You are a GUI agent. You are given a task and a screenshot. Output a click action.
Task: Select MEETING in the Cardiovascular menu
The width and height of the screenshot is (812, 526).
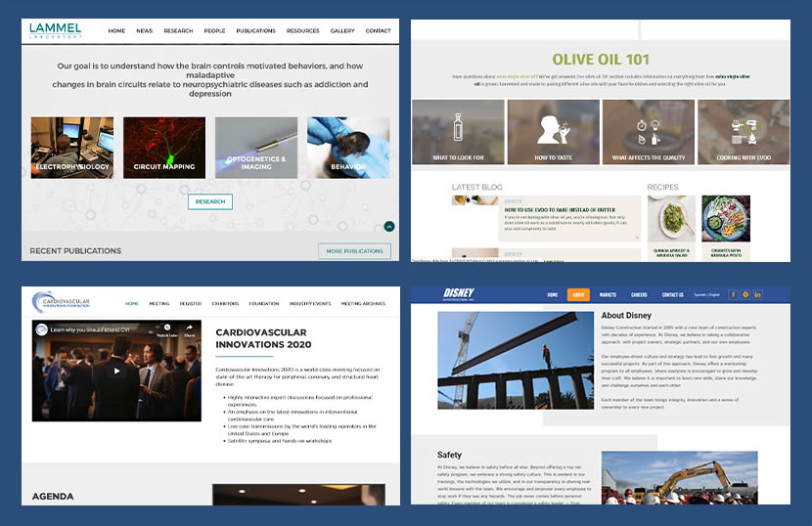pyautogui.click(x=159, y=303)
